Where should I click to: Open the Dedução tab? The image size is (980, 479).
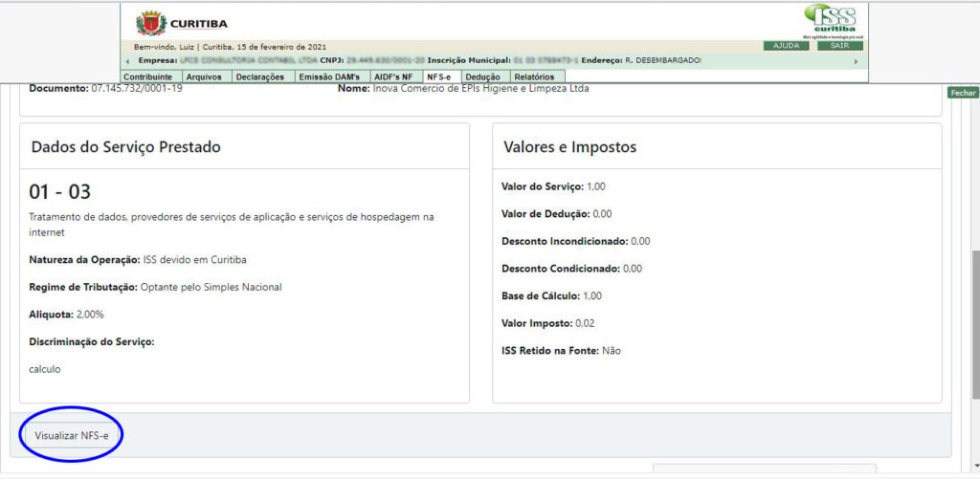483,76
